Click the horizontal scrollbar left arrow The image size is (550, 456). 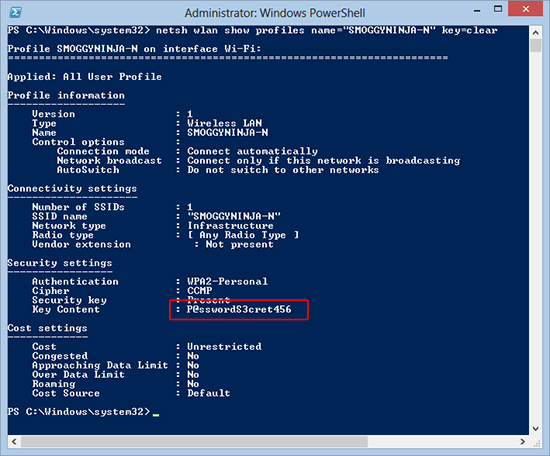coord(14,441)
